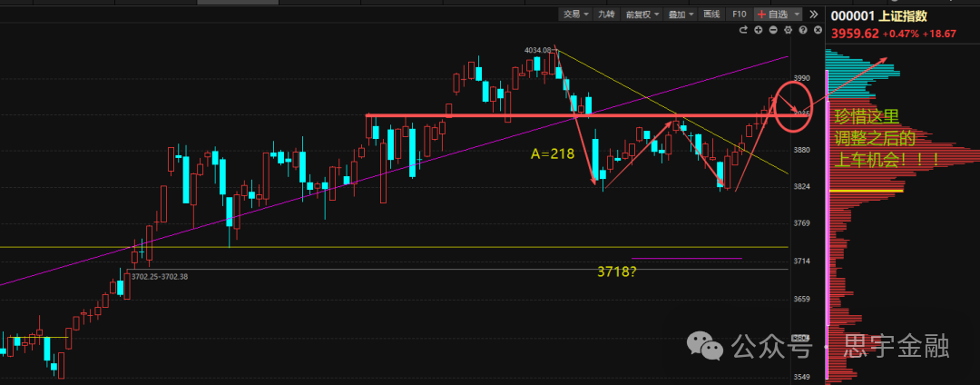The height and width of the screenshot is (385, 980).
Task: Close chart toolbar with X icon
Action: tap(818, 30)
